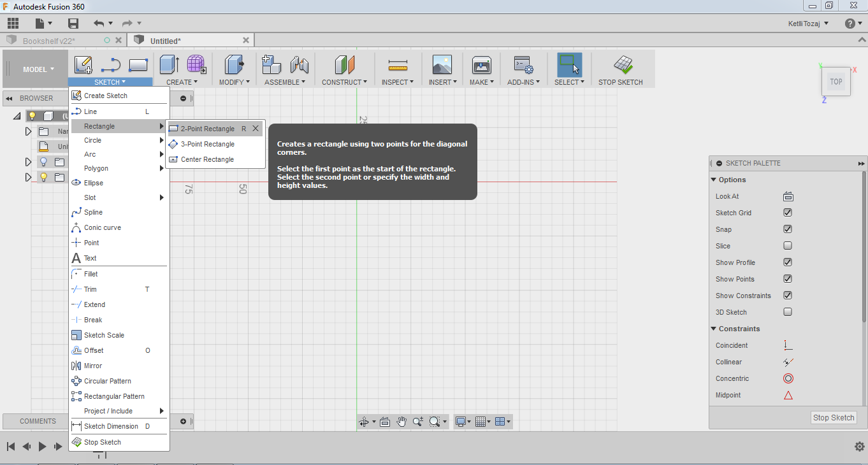Click the Offset Plane icon in Construct
The height and width of the screenshot is (465, 868).
[x=344, y=64]
